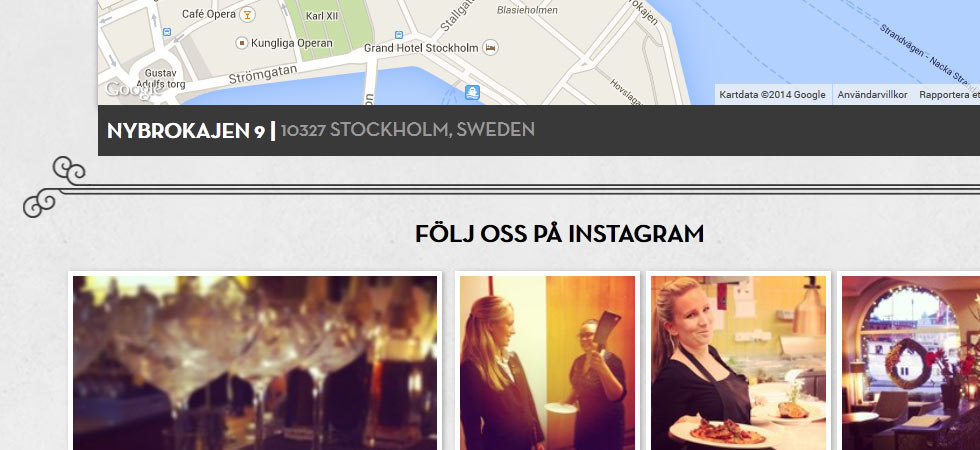This screenshot has height=450, width=980.
Task: Click the Café Opera cocktail glass map icon
Action: pos(248,14)
